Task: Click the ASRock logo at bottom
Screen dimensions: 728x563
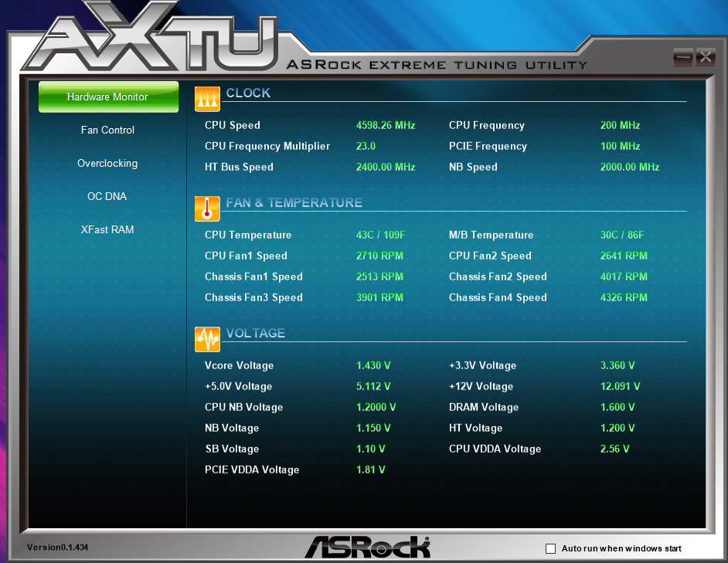Action: pyautogui.click(x=367, y=547)
